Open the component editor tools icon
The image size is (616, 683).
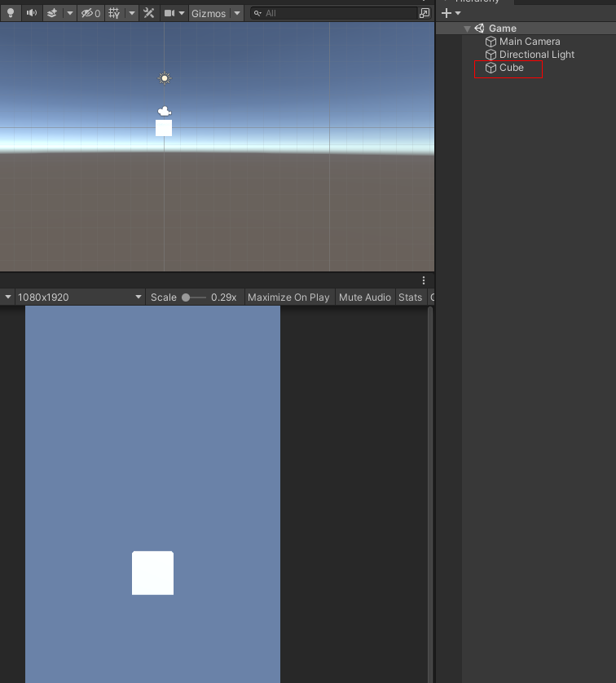click(x=149, y=13)
